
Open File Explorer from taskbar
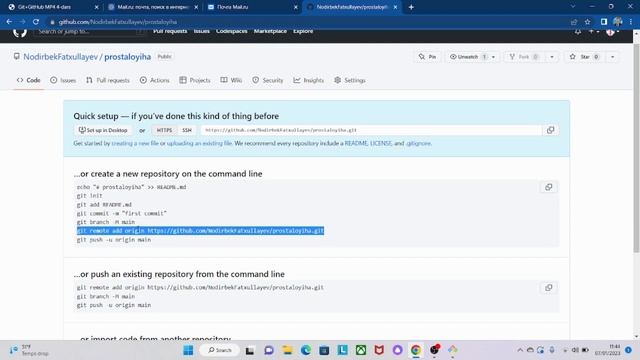pyautogui.click(x=287, y=350)
